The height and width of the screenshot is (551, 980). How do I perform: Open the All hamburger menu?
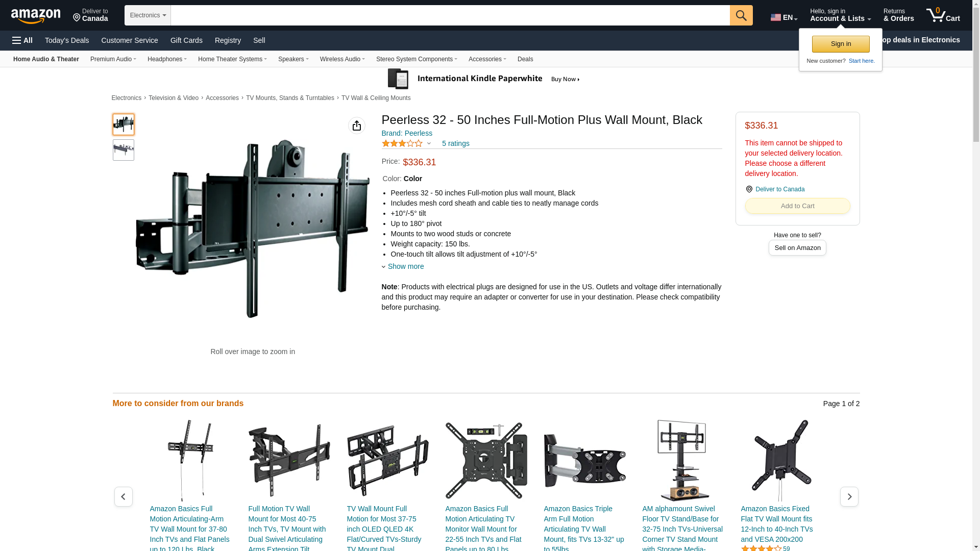point(22,40)
